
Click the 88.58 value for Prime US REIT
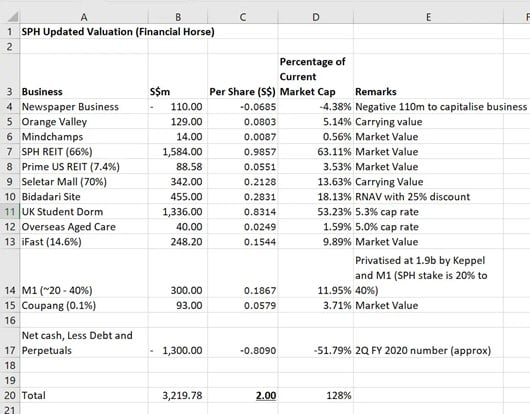(x=189, y=167)
